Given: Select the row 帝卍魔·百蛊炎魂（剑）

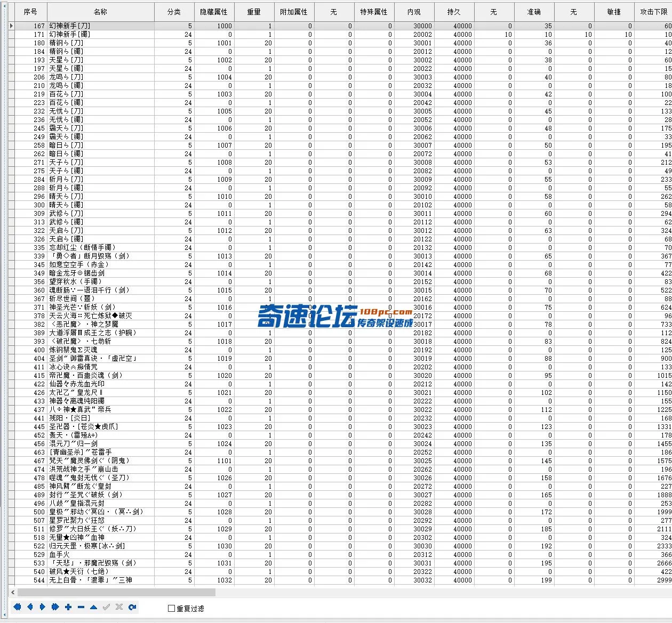Looking at the screenshot, I should pyautogui.click(x=340, y=375).
